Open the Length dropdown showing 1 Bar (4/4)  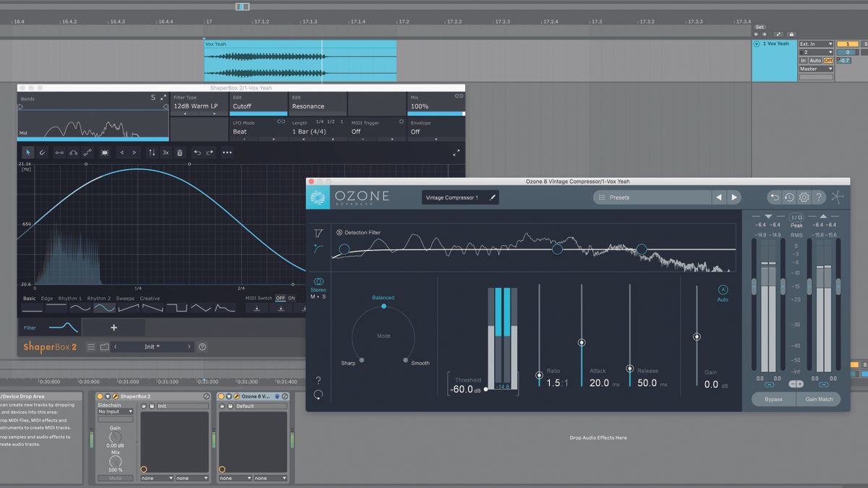[x=311, y=131]
